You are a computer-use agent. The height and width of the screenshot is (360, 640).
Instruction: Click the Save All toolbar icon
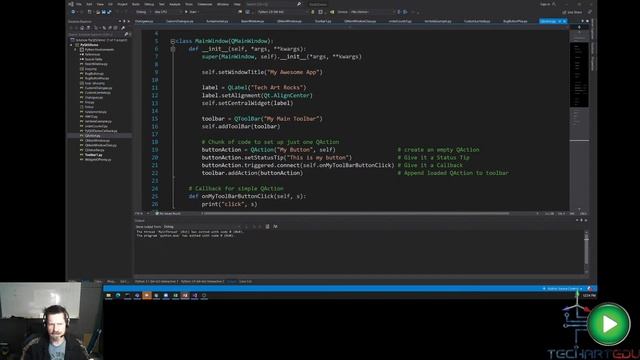pos(109,12)
